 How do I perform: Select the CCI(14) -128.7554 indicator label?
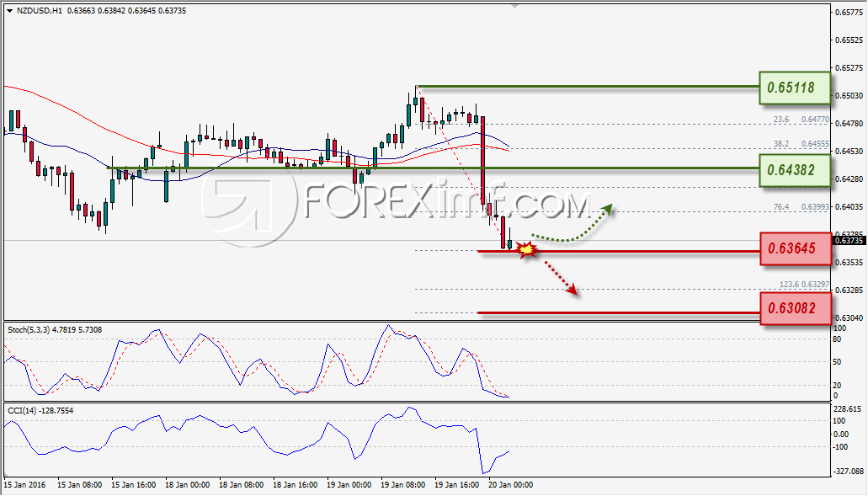(40, 410)
